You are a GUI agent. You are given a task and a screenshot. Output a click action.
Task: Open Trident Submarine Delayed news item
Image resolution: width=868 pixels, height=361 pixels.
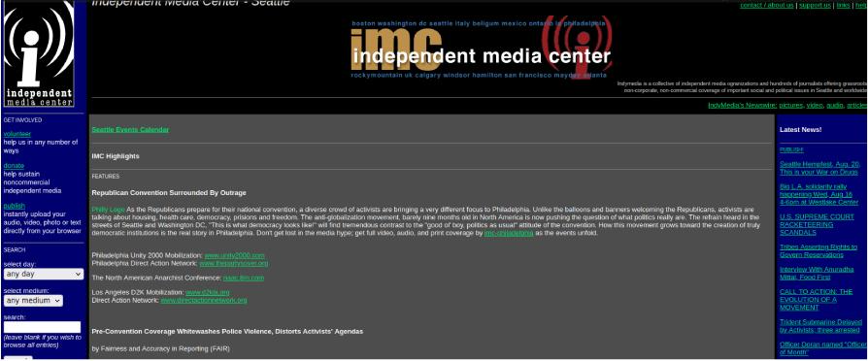coord(820,326)
